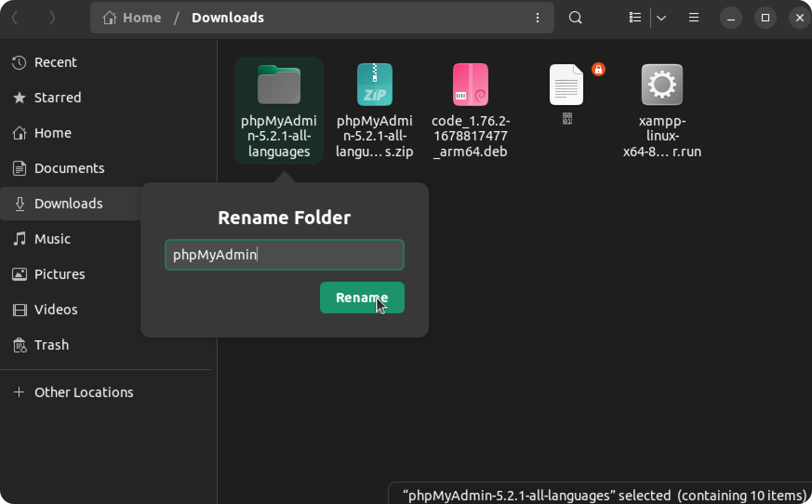Select the phpMyAdmin zip archive icon
The height and width of the screenshot is (504, 812).
375,85
